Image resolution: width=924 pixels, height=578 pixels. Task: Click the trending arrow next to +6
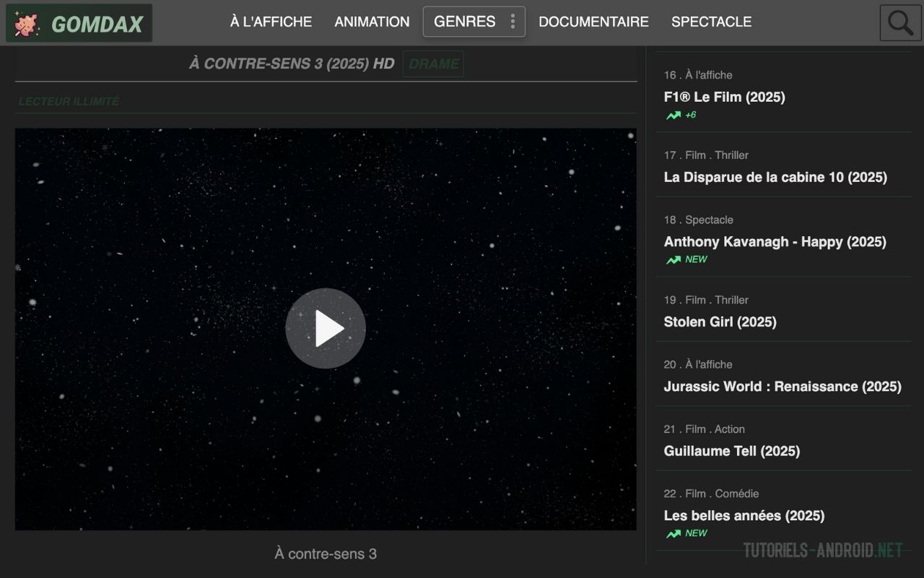coord(674,115)
